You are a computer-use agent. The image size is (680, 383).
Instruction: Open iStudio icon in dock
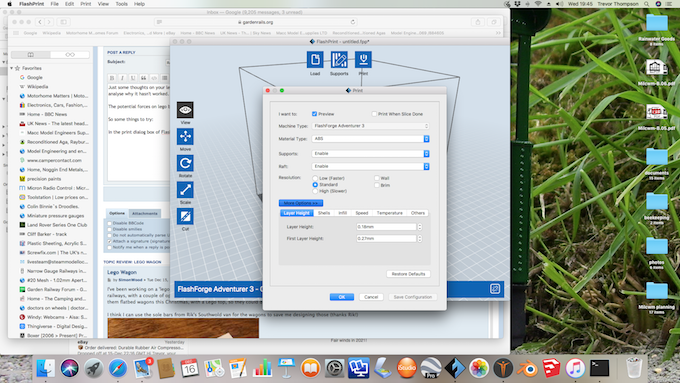[406, 368]
